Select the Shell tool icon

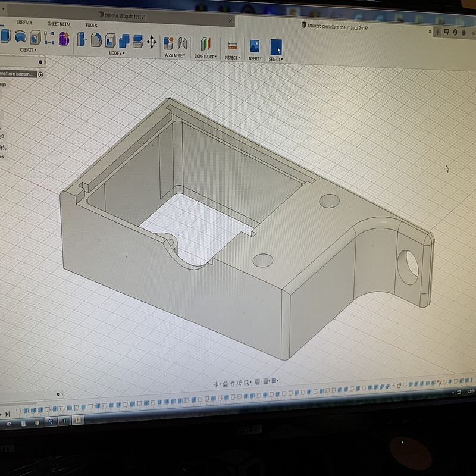click(110, 40)
